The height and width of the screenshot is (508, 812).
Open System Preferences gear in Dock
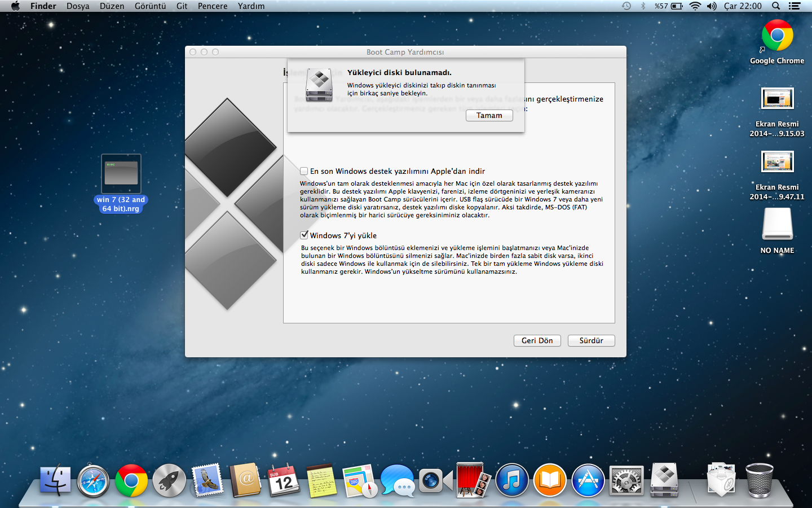click(626, 480)
